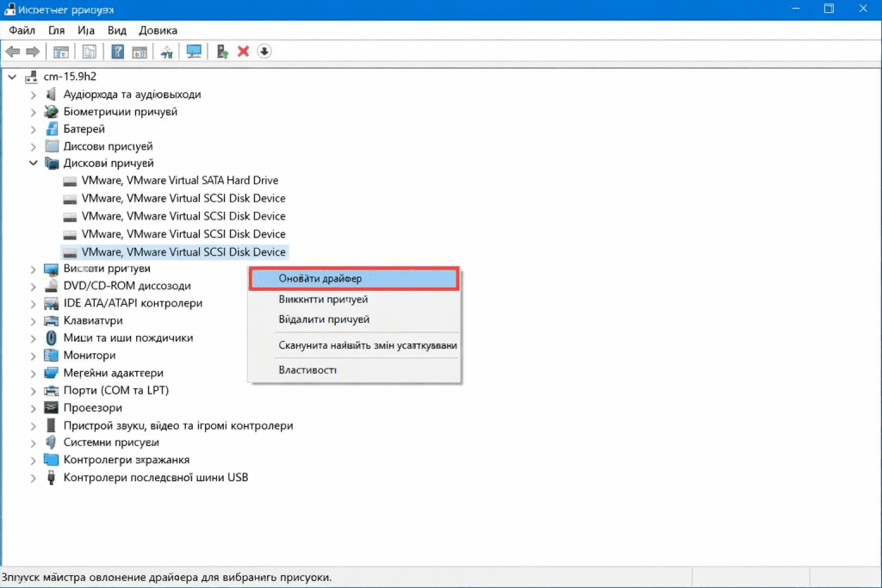The width and height of the screenshot is (882, 588).
Task: Click the scan for hardware changes icon
Action: pyautogui.click(x=167, y=52)
